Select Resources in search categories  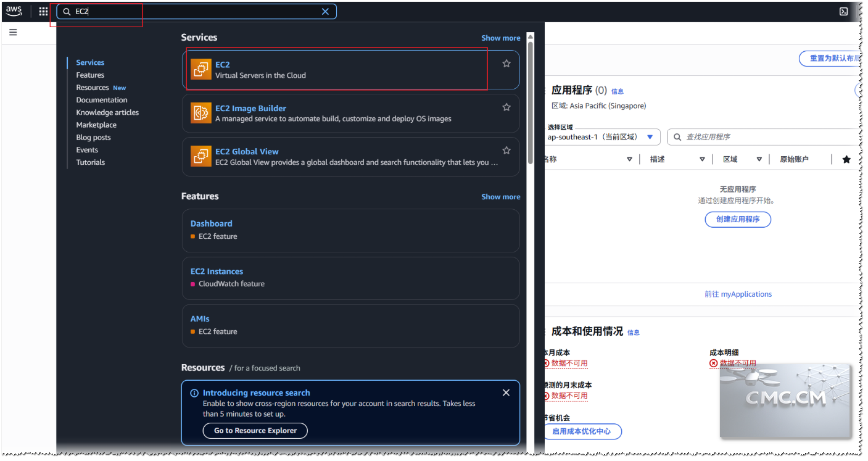tap(93, 88)
